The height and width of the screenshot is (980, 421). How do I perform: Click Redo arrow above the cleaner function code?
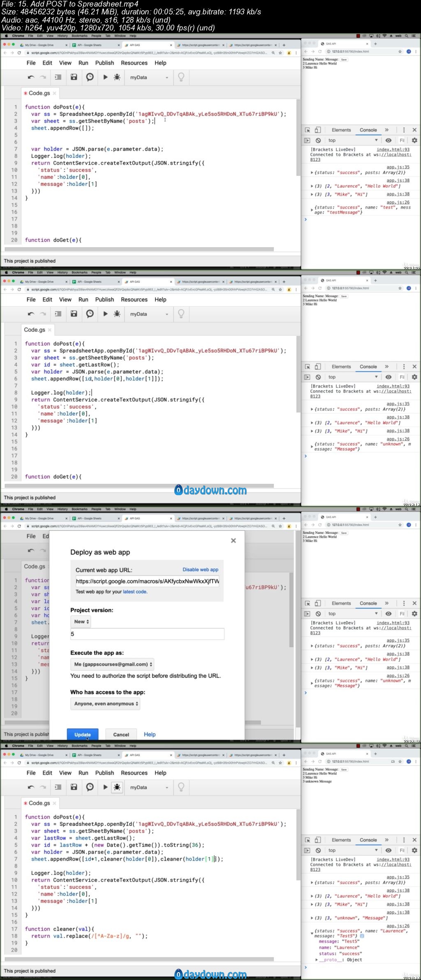pos(43,787)
